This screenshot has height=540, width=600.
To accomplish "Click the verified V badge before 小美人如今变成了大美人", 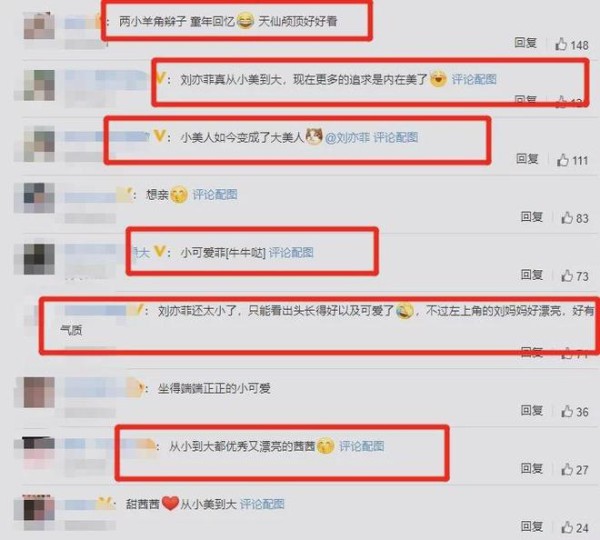I will (x=159, y=135).
